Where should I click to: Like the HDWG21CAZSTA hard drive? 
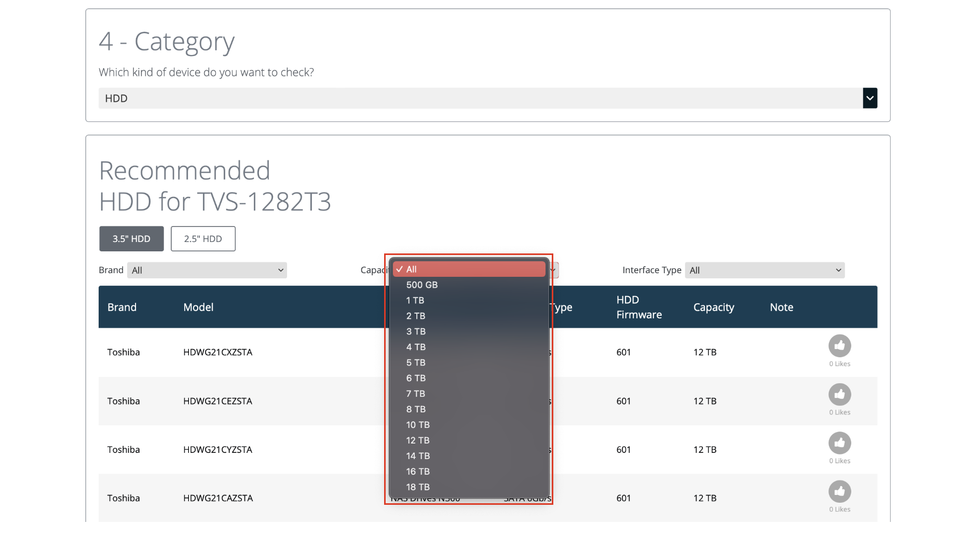point(839,492)
